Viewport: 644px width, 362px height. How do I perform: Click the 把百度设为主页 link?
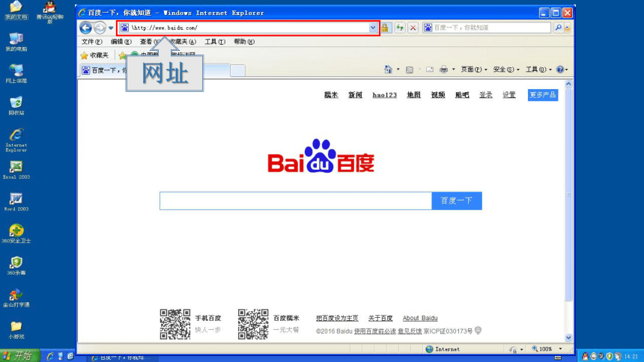pos(337,318)
